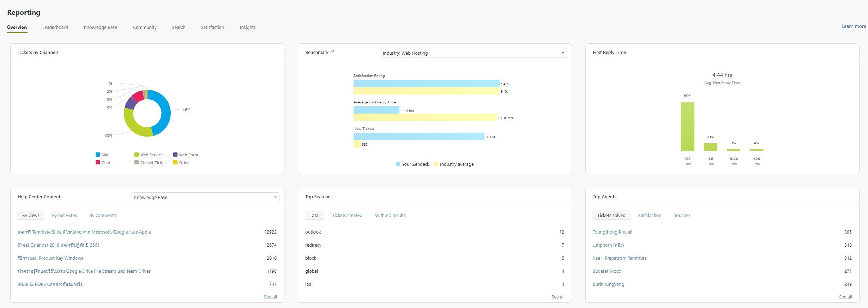Click the Your Zendesk legend swatch

(398, 164)
